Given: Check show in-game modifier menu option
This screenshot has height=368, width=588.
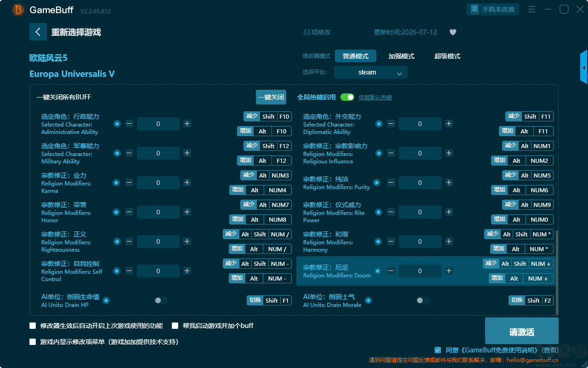Looking at the screenshot, I should [33, 342].
